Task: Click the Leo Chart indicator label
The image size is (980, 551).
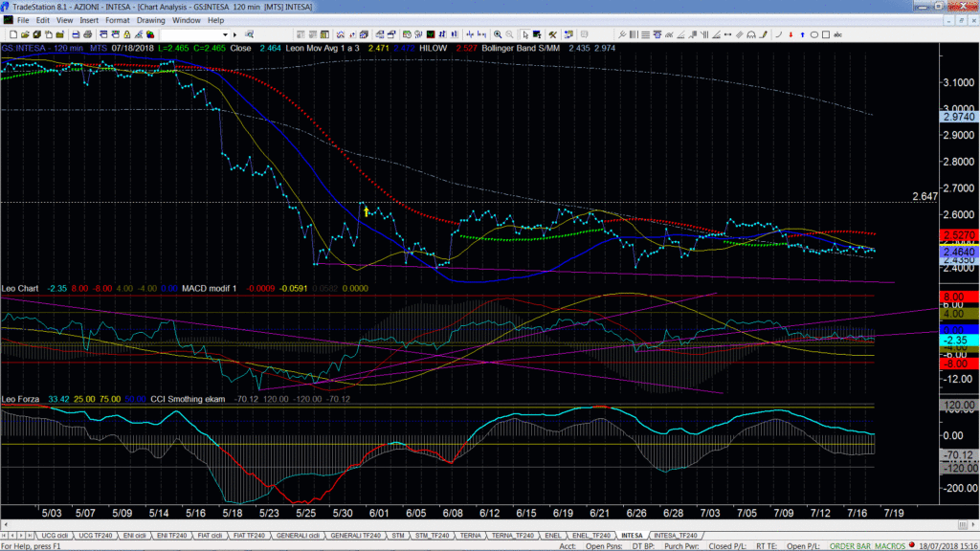Action: click(20, 289)
